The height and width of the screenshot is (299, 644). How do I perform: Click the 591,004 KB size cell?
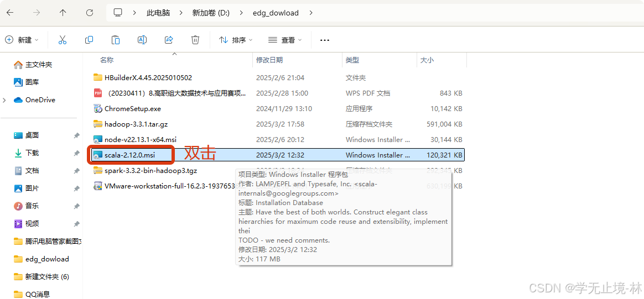pos(445,124)
